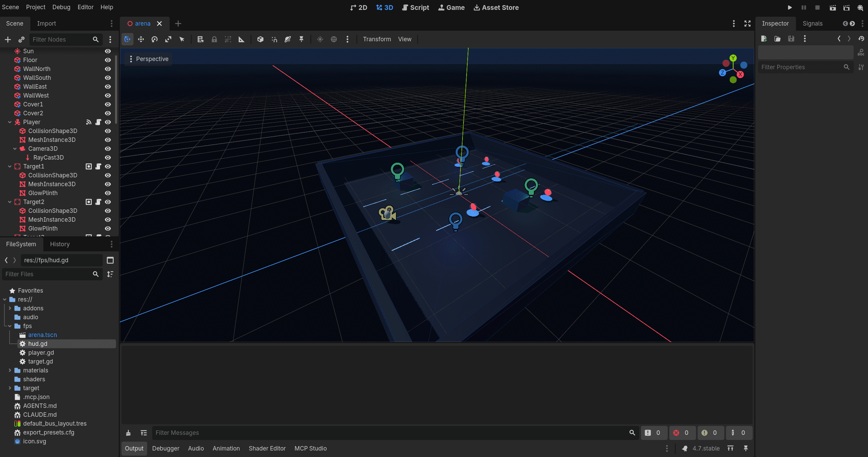Click the stop running project button

tap(817, 7)
